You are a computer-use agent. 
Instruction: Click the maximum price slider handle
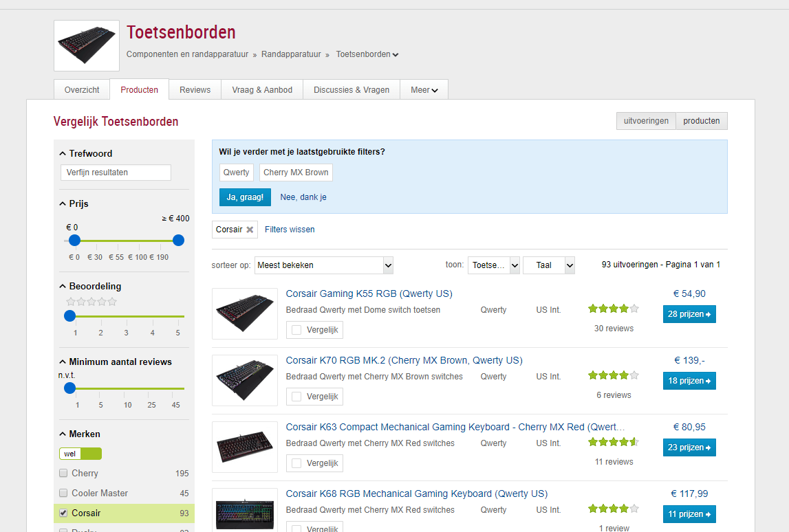point(178,241)
